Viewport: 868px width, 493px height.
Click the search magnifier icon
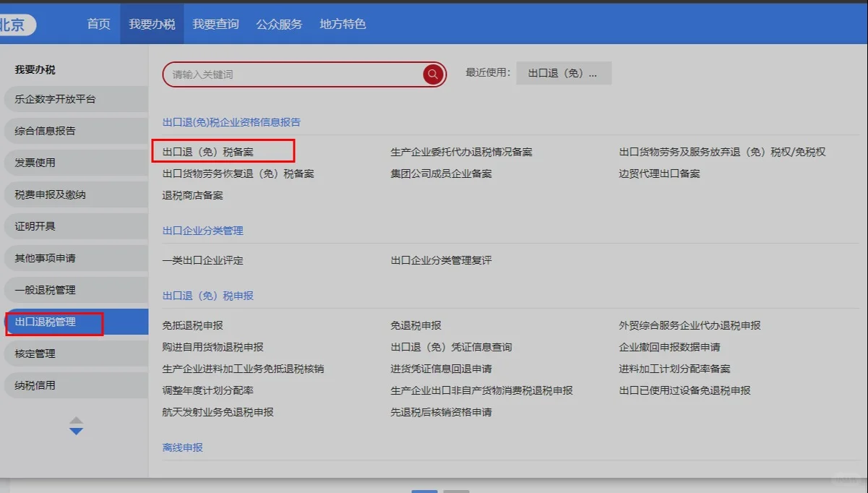[432, 74]
